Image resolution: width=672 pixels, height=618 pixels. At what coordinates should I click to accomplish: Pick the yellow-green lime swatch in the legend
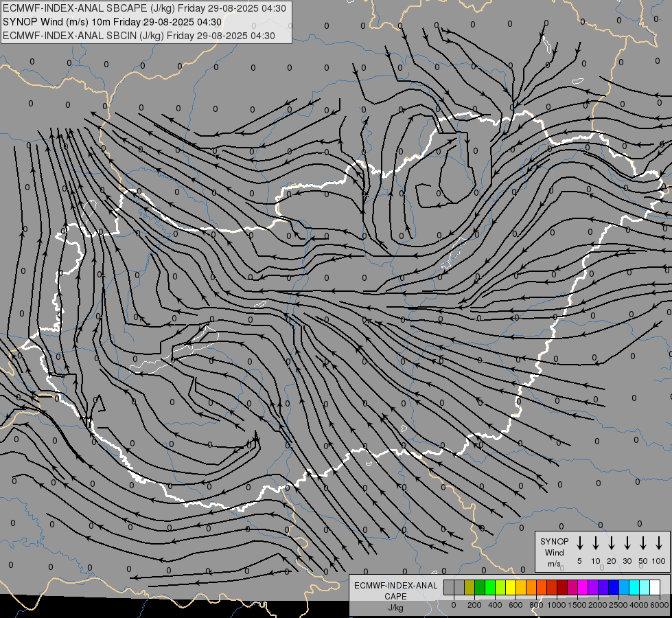pos(500,588)
